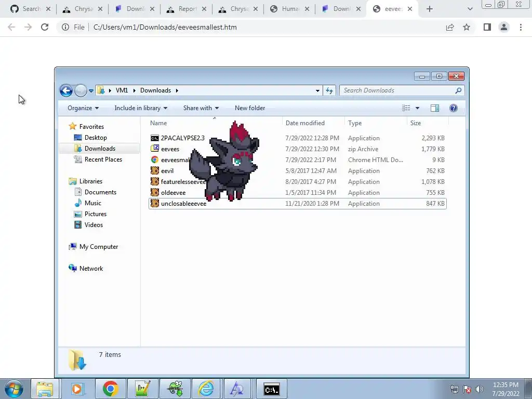Click the Explorer Forward navigation arrow
Image resolution: width=532 pixels, height=399 pixels.
point(81,90)
